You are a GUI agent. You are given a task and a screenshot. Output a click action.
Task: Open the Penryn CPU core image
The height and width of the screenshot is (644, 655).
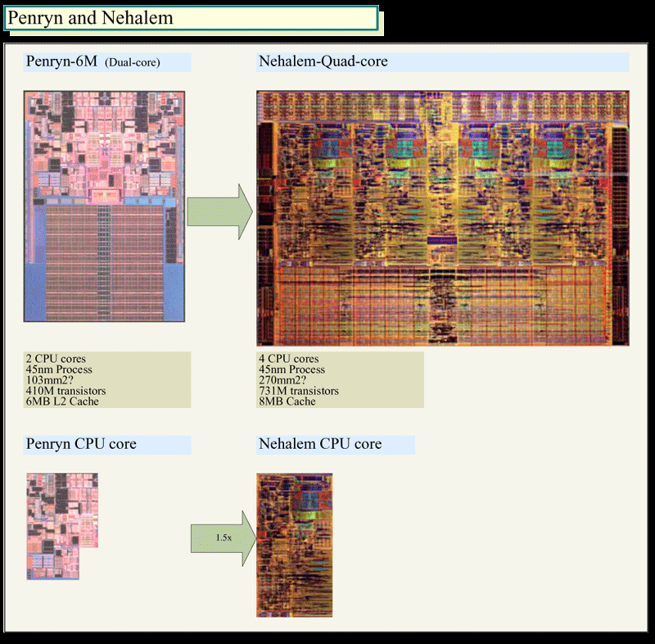point(62,526)
